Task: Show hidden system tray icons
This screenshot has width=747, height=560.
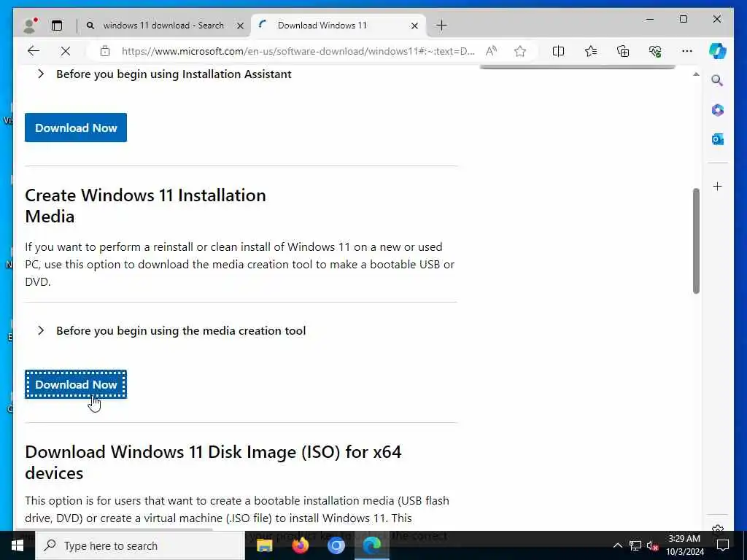Action: click(x=617, y=545)
